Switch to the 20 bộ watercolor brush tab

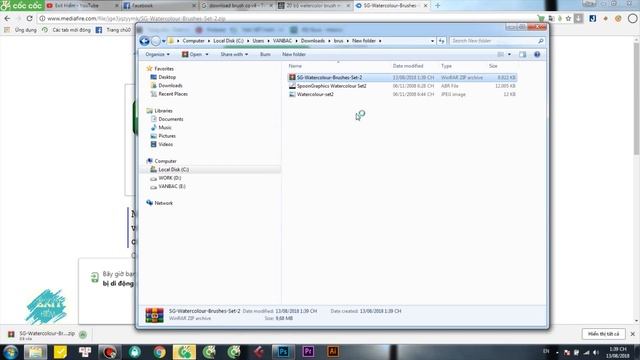(313, 6)
